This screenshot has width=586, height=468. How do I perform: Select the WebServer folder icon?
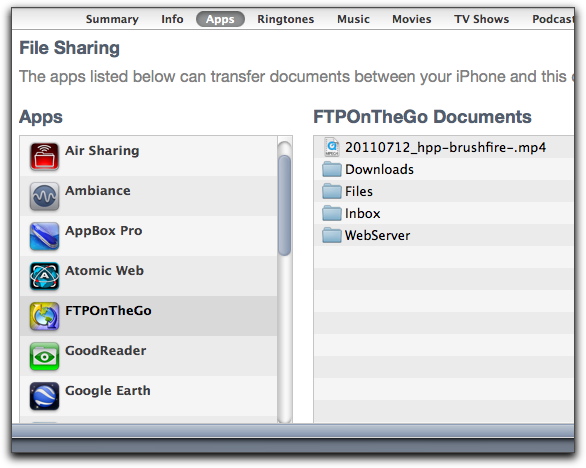click(x=331, y=235)
